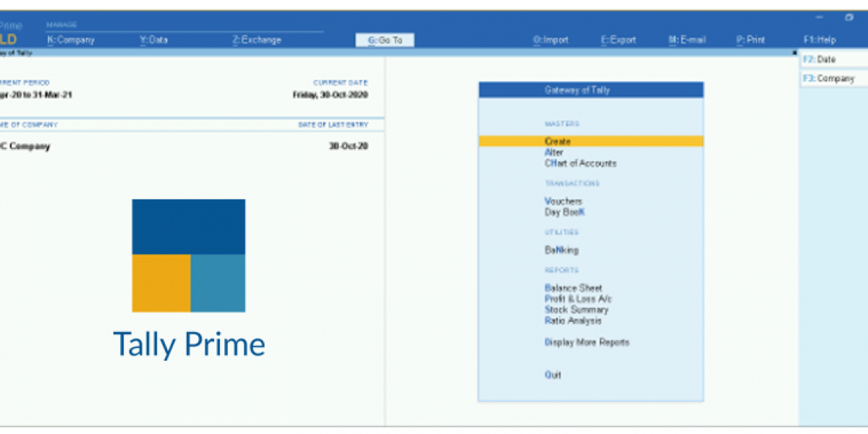Click the G: Go To button
This screenshot has width=868, height=434.
point(385,41)
